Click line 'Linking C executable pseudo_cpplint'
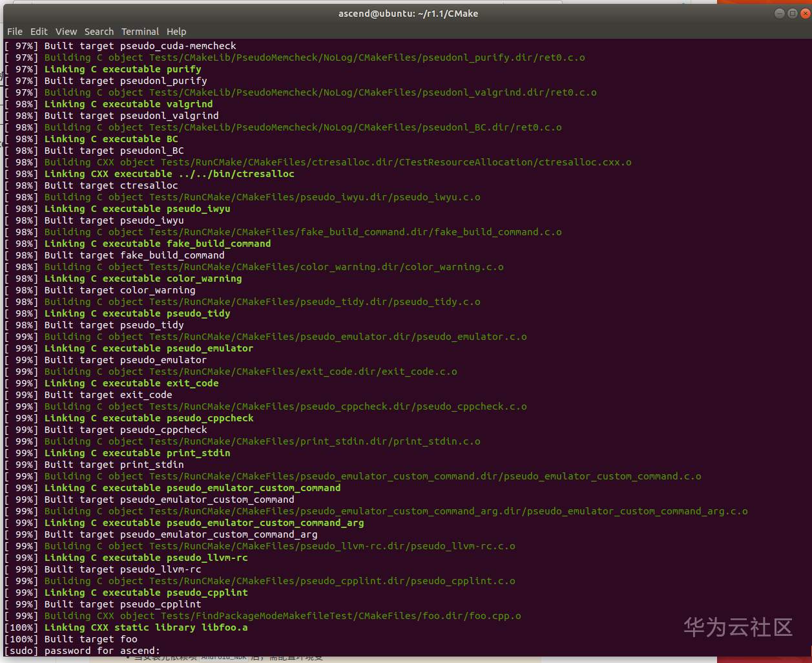The height and width of the screenshot is (663, 812). pyautogui.click(x=126, y=593)
